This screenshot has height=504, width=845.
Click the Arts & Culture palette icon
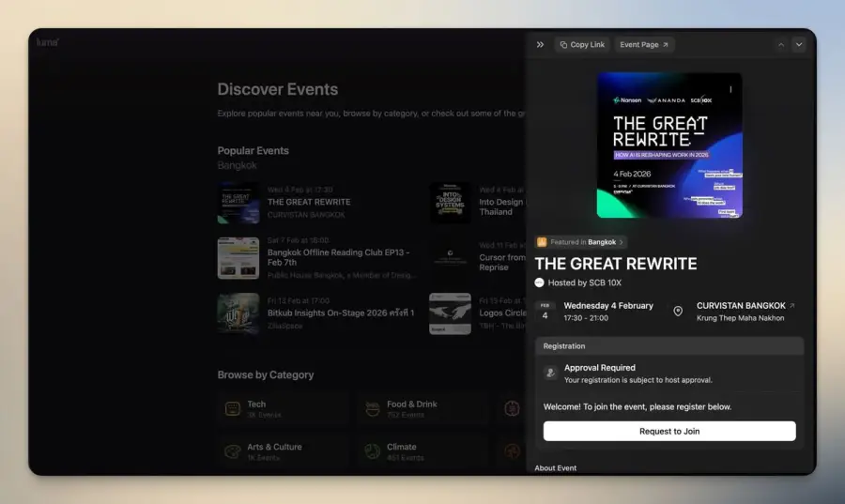click(x=233, y=451)
